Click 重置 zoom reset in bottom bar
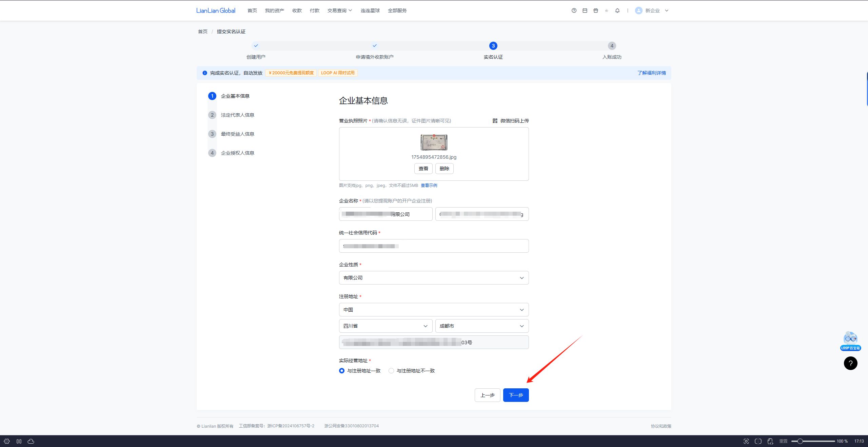 783,441
